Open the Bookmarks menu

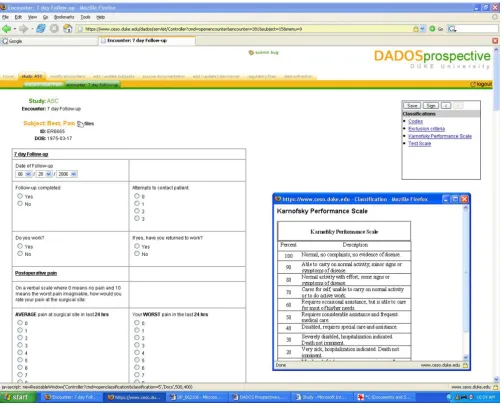coord(64,17)
